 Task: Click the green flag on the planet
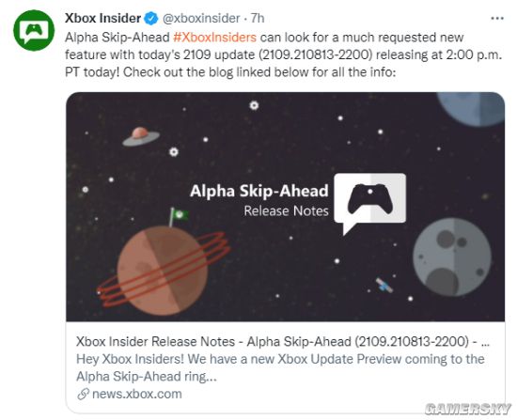click(x=179, y=216)
